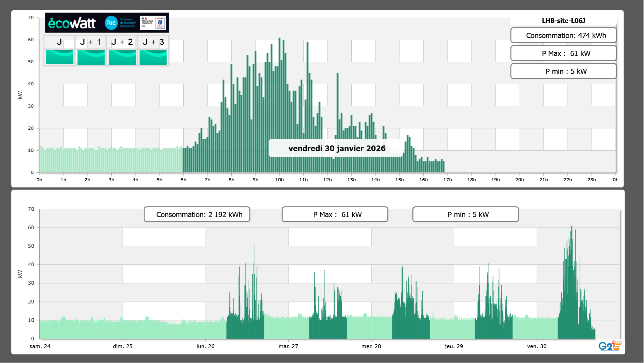Screen dimensions: 644x363
Task: Click the weekly P Max 61 kW box
Action: pyautogui.click(x=335, y=214)
